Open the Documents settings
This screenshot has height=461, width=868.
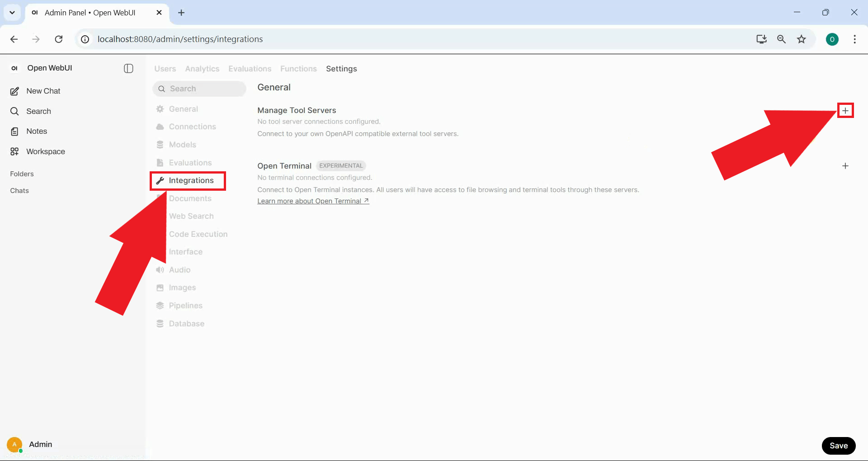(x=190, y=198)
